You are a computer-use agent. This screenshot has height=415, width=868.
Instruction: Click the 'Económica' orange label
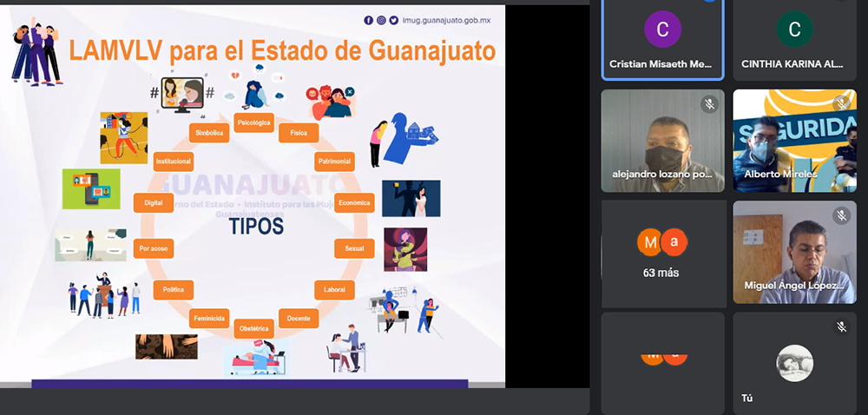[354, 202]
